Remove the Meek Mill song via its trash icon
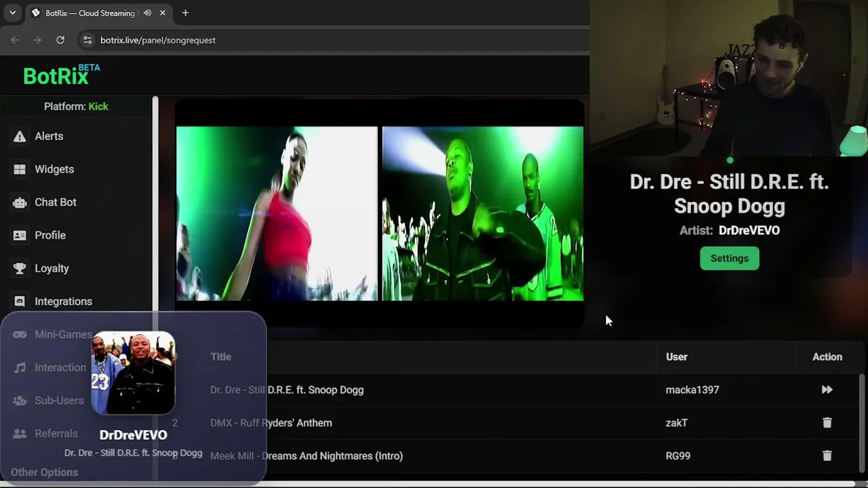This screenshot has width=868, height=488. click(827, 455)
